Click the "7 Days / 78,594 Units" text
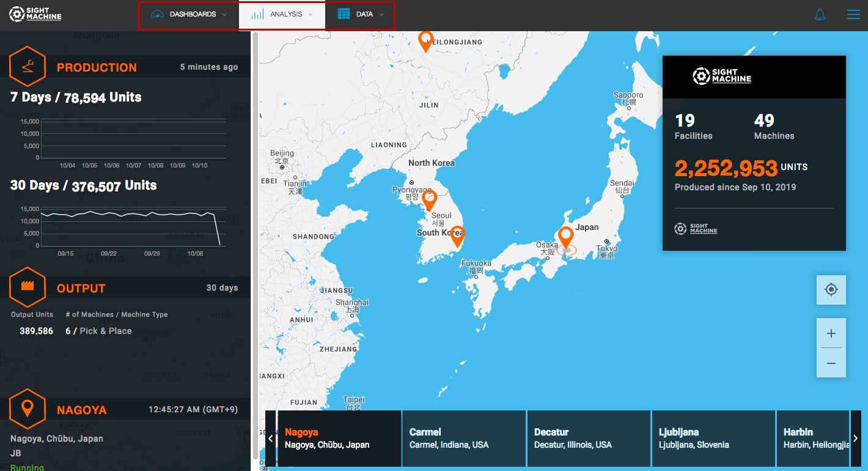This screenshot has height=471, width=868. pos(76,97)
